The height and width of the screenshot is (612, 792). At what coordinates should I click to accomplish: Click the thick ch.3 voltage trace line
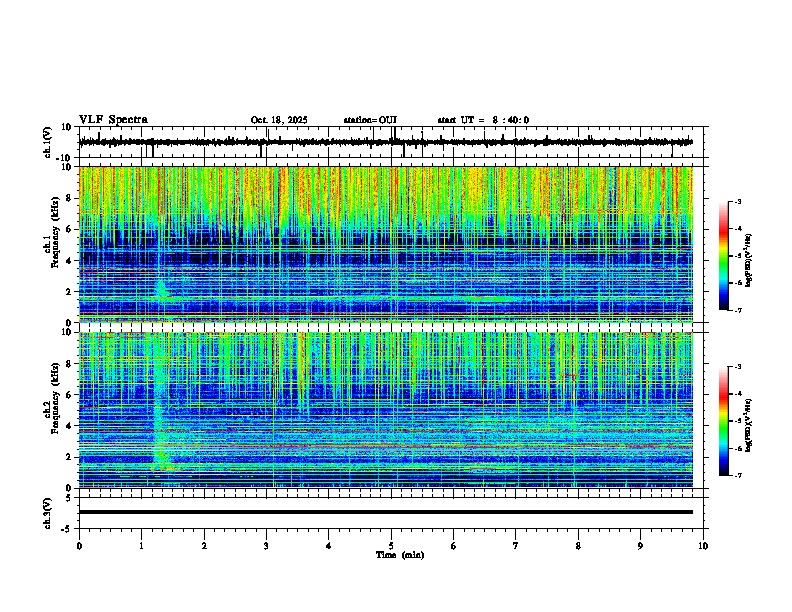(x=385, y=512)
